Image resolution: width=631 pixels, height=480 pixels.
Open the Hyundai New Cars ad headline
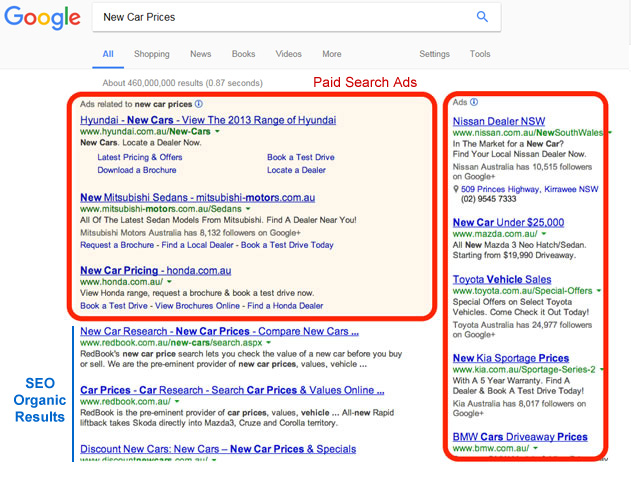pos(208,120)
